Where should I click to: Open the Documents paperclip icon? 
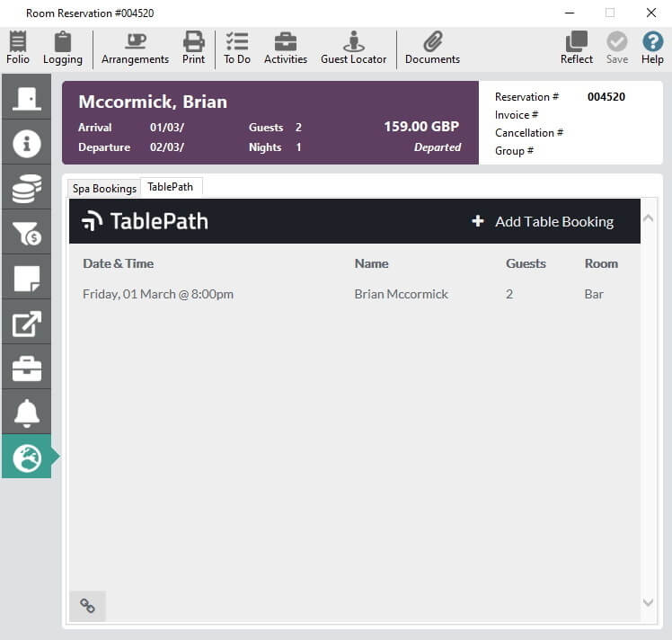coord(432,47)
